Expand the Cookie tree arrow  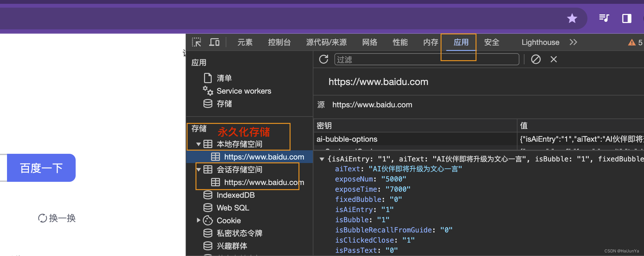198,220
